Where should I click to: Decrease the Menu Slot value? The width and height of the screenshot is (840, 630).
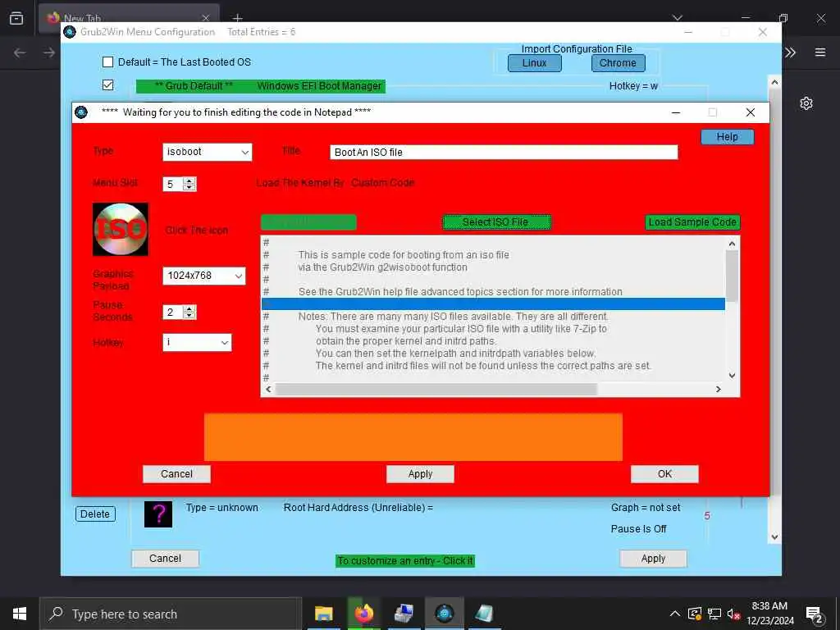pyautogui.click(x=189, y=188)
